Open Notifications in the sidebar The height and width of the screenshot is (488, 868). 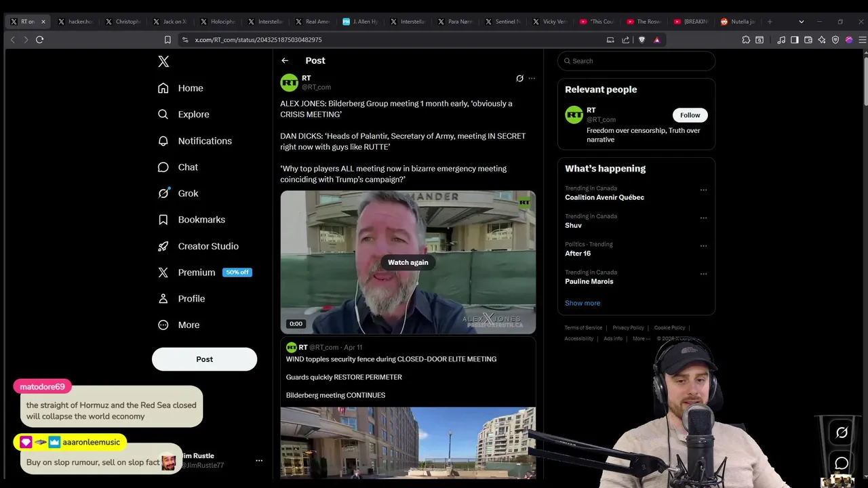pyautogui.click(x=195, y=141)
